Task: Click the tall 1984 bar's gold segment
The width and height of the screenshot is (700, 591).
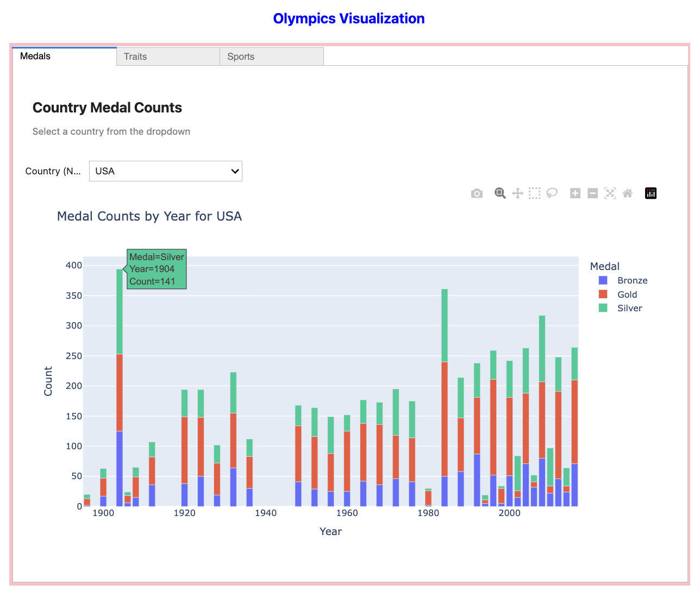Action: pyautogui.click(x=445, y=418)
